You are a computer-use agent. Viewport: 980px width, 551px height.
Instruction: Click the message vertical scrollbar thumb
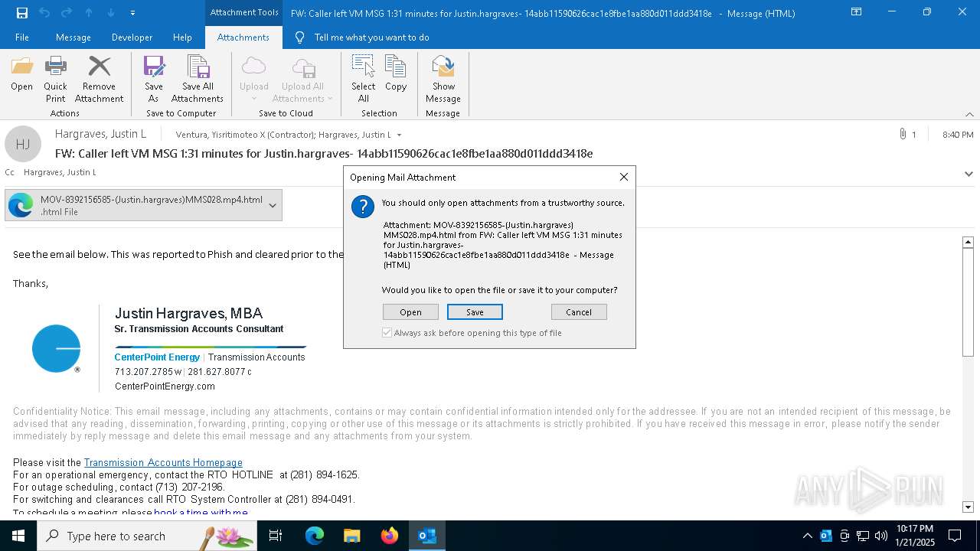point(968,302)
